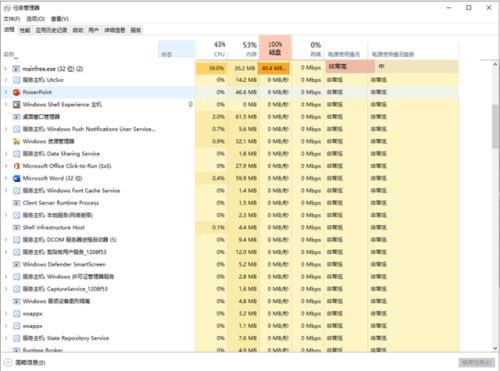The image size is (500, 371).
Task: Click the vertical scrollbar thumb
Action: (x=495, y=126)
